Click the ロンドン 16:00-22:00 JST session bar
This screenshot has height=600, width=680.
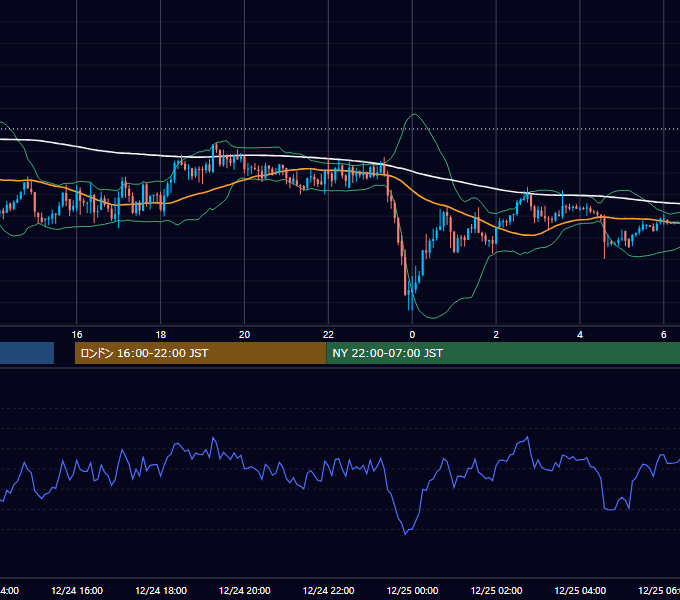pyautogui.click(x=200, y=353)
